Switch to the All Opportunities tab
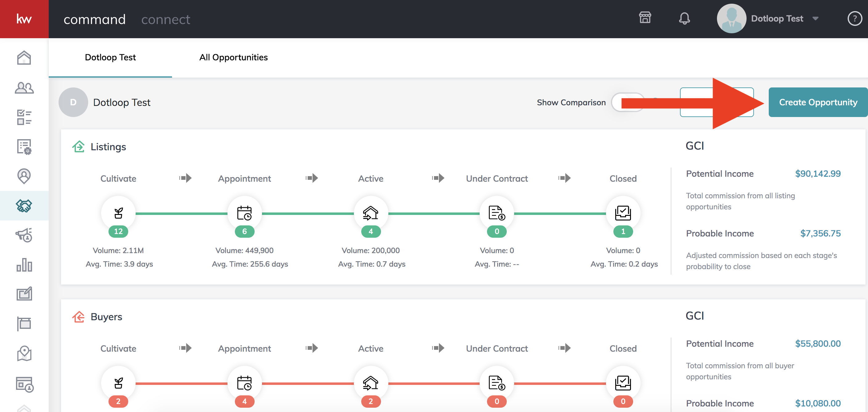Screen dimensions: 868x412 (233, 57)
